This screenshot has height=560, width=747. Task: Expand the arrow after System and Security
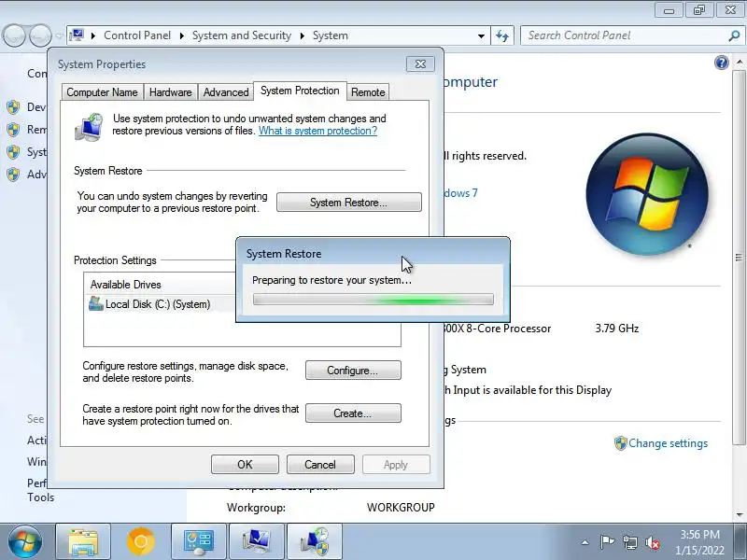[302, 35]
